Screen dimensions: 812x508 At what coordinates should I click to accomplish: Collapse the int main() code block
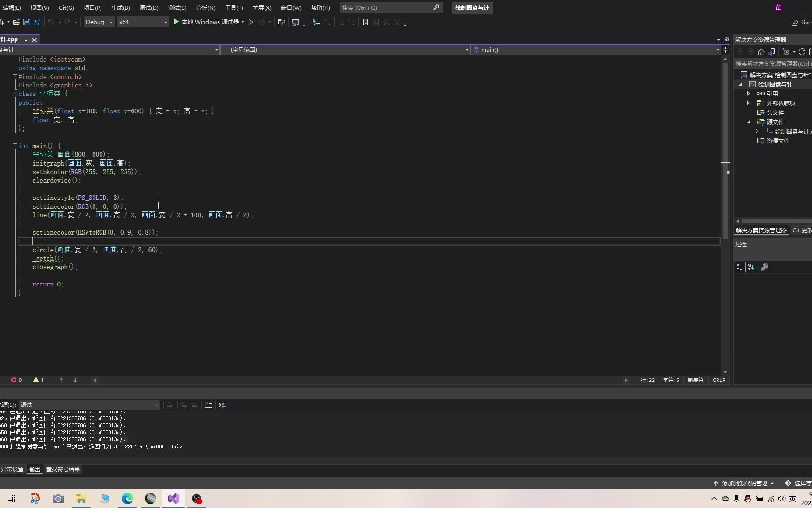[x=15, y=146]
